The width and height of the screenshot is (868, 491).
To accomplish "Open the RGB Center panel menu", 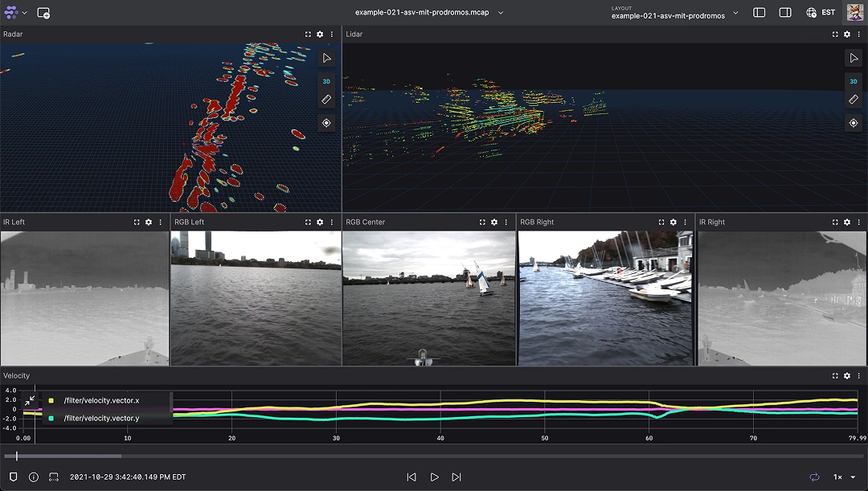I will click(505, 222).
